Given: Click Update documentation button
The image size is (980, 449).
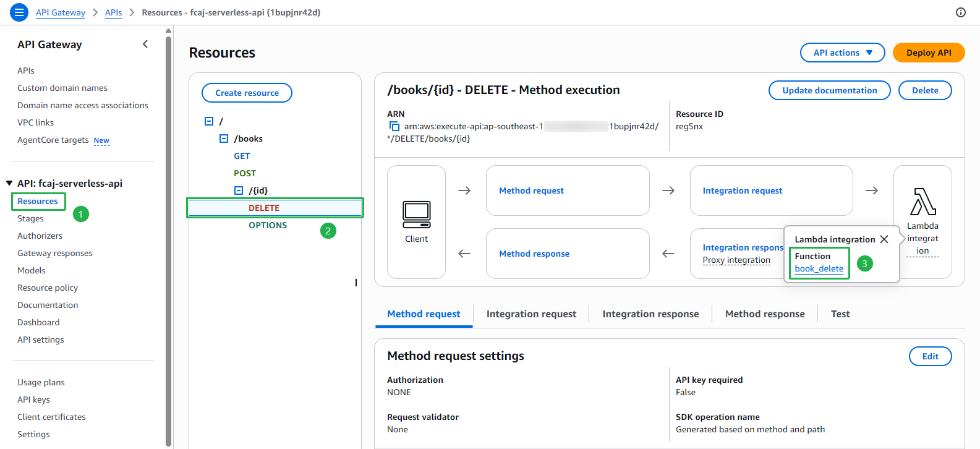Looking at the screenshot, I should (829, 90).
